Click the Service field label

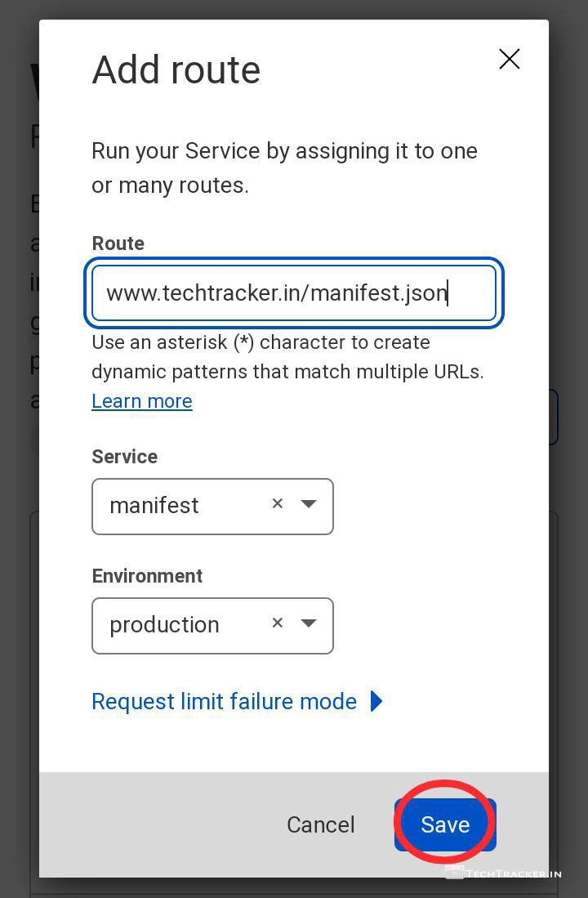pyautogui.click(x=124, y=457)
